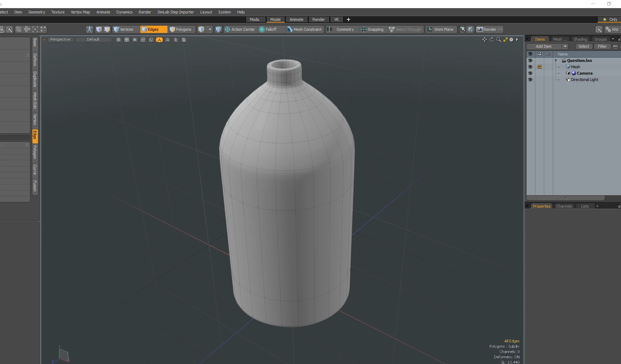Open the viewport settings gear
The width and height of the screenshot is (621, 364).
coord(511,40)
